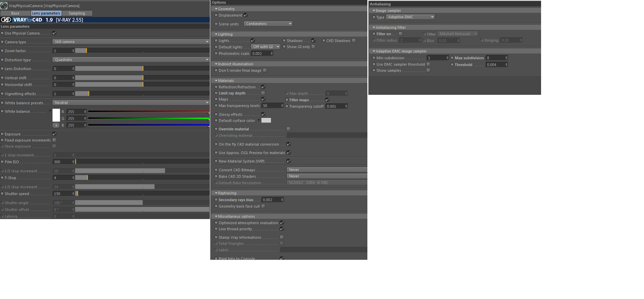Enable Limit ray depth
The width and height of the screenshot is (644, 299).
point(263,93)
